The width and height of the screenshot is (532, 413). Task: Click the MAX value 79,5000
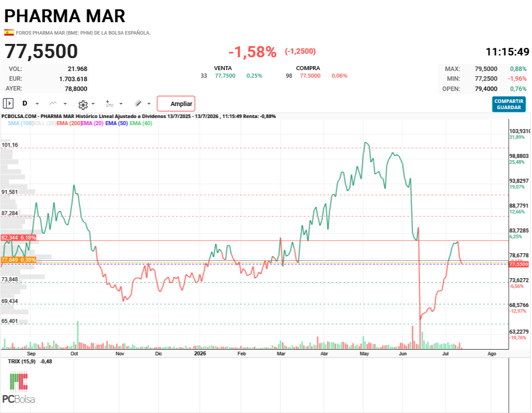[x=486, y=69]
